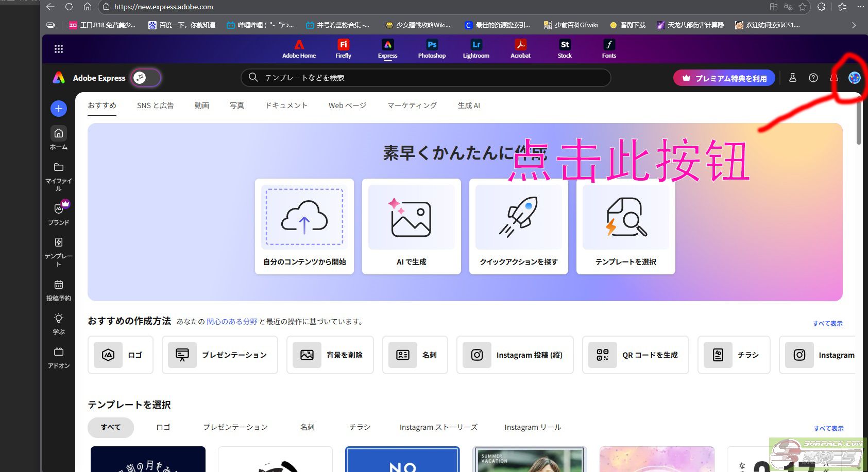Launch Photoshop from the app switcher
Screen dimensions: 868x472
[432, 49]
